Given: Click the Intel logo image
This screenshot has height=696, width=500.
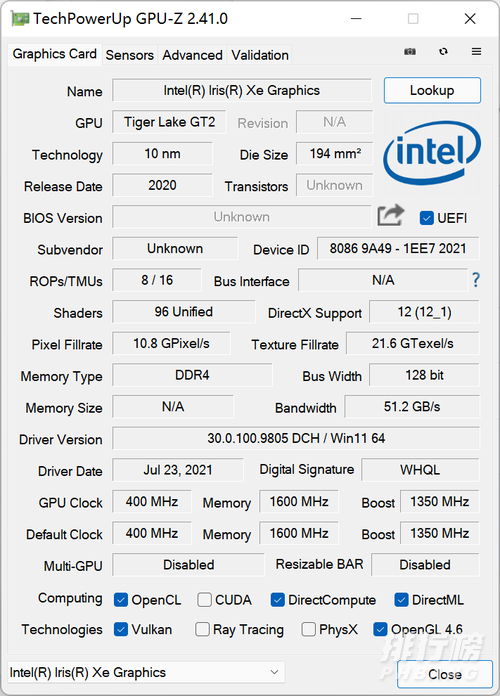Looking at the screenshot, I should [432, 153].
